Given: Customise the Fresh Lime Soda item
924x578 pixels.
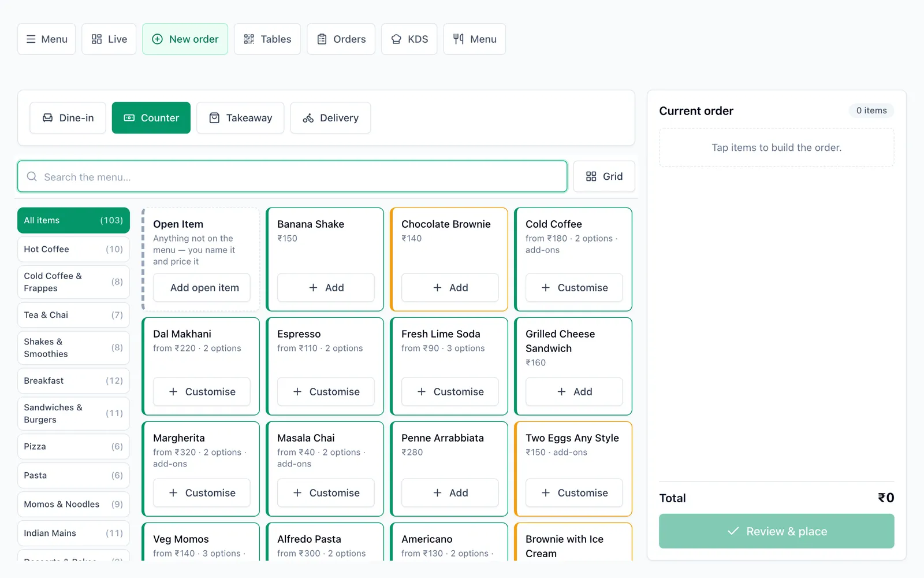Looking at the screenshot, I should tap(450, 392).
